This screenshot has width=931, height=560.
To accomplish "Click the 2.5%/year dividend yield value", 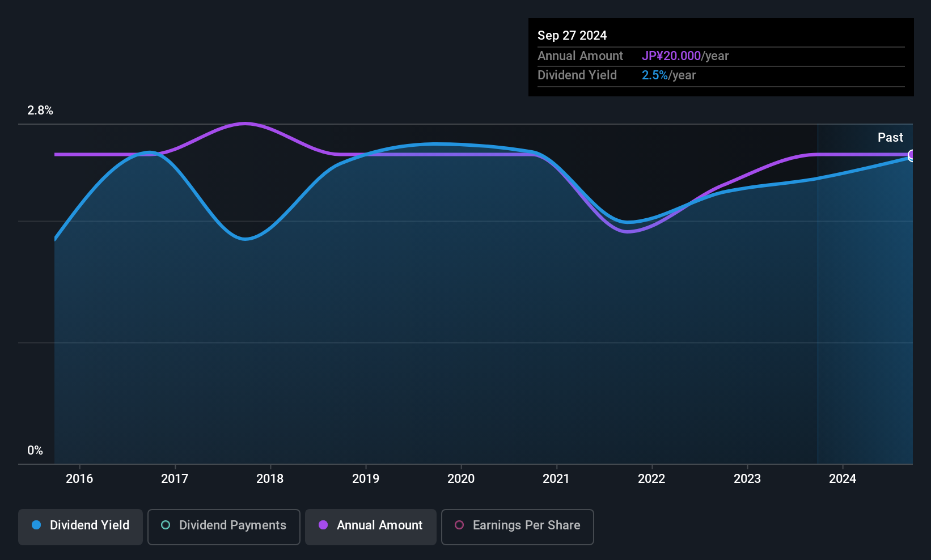I will click(x=668, y=75).
